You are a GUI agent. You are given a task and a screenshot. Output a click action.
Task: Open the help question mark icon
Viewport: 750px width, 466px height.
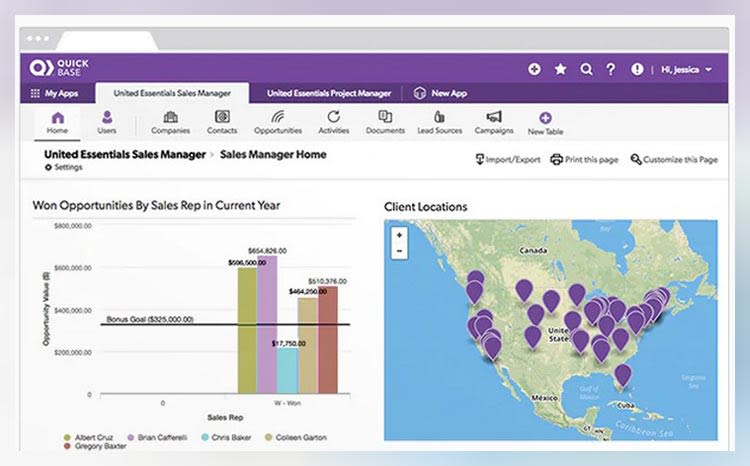[x=611, y=69]
